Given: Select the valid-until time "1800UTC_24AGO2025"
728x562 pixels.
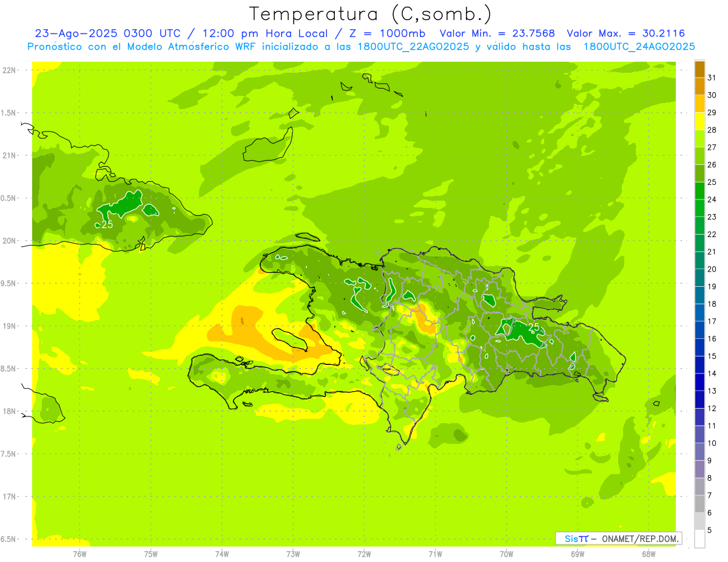Looking at the screenshot, I should pyautogui.click(x=639, y=47).
